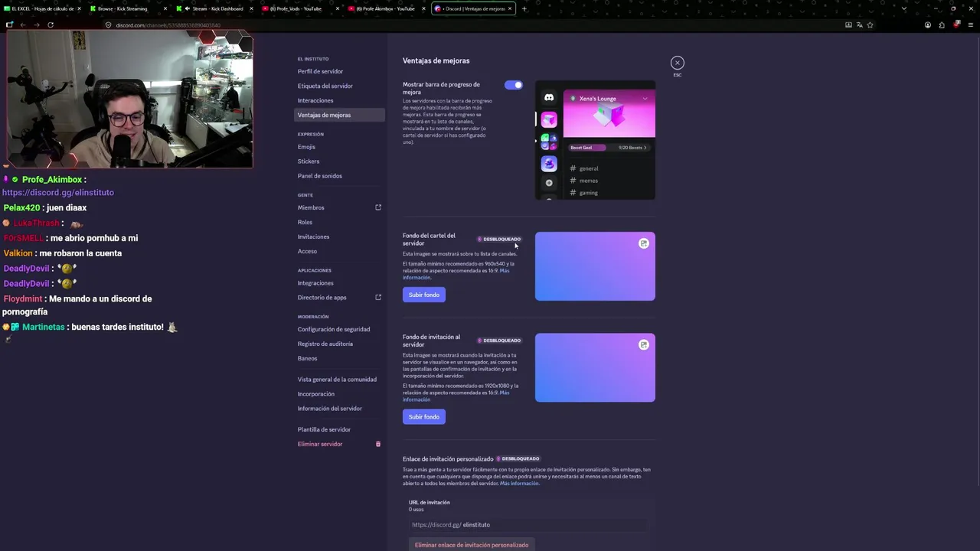The width and height of the screenshot is (980, 551).
Task: Click external link icon beside Directorio de apps
Action: point(378,297)
